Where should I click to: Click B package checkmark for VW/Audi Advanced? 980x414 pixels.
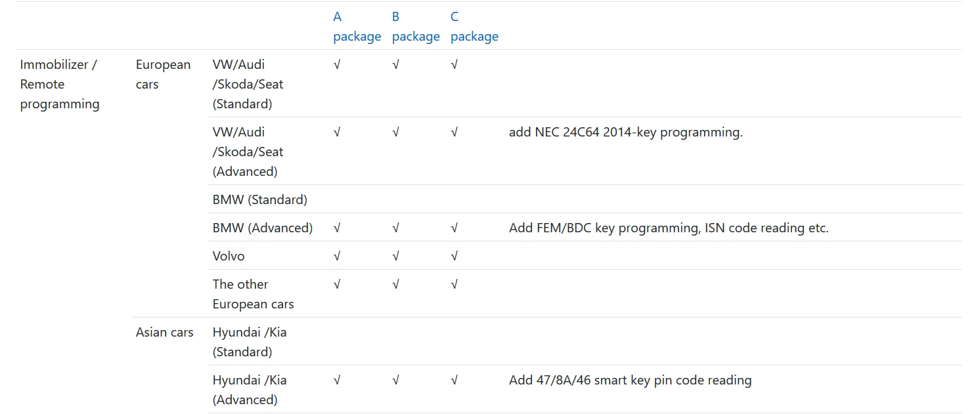(x=395, y=133)
